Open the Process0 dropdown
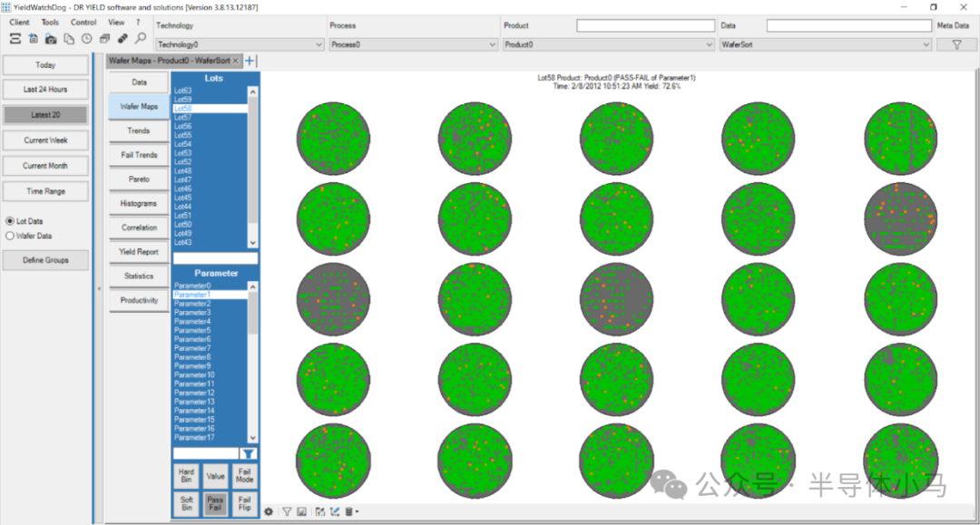This screenshot has height=525, width=980. point(413,44)
